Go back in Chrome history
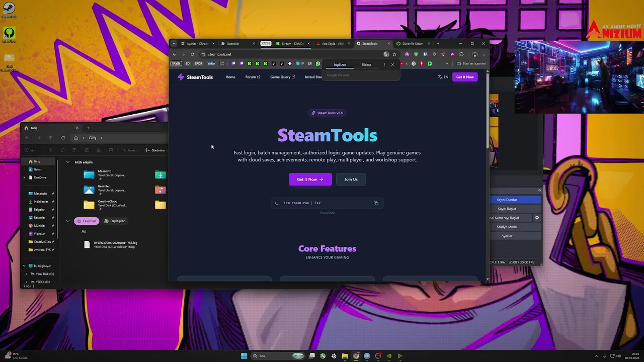This screenshot has width=644, height=362. point(175,54)
